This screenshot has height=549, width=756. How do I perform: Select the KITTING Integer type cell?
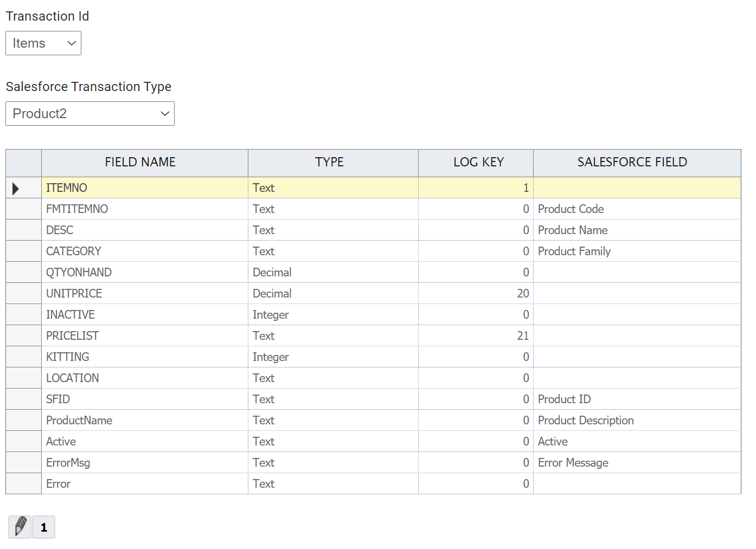pos(332,357)
